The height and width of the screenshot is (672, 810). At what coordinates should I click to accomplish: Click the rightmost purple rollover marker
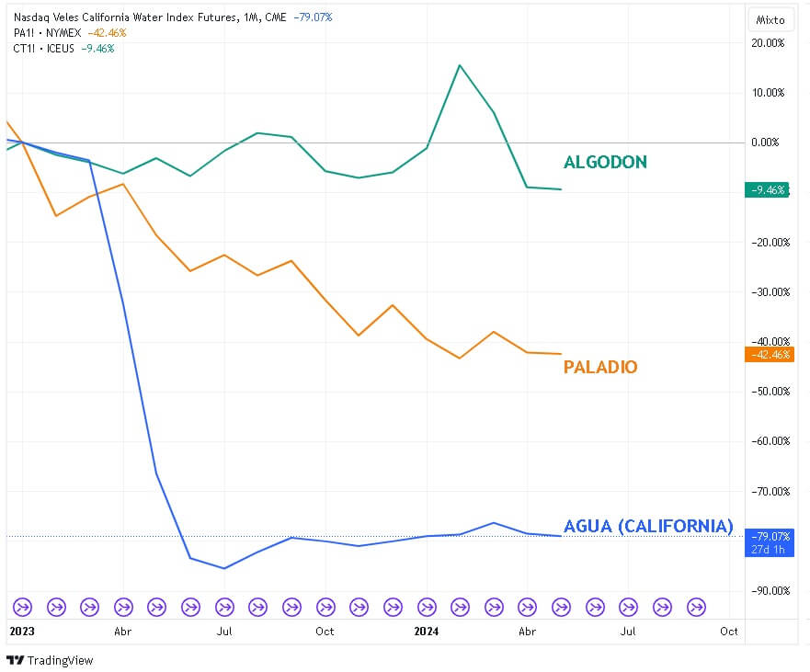click(x=696, y=607)
